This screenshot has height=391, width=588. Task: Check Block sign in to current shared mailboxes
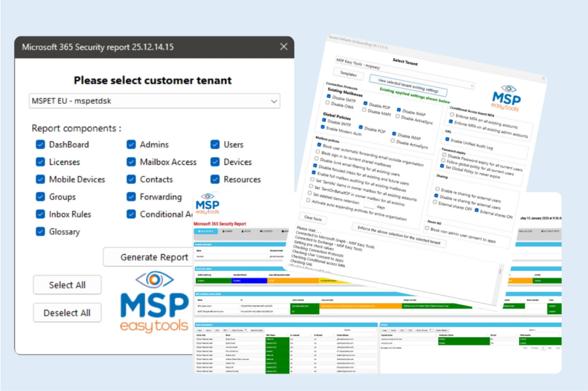[x=318, y=151]
